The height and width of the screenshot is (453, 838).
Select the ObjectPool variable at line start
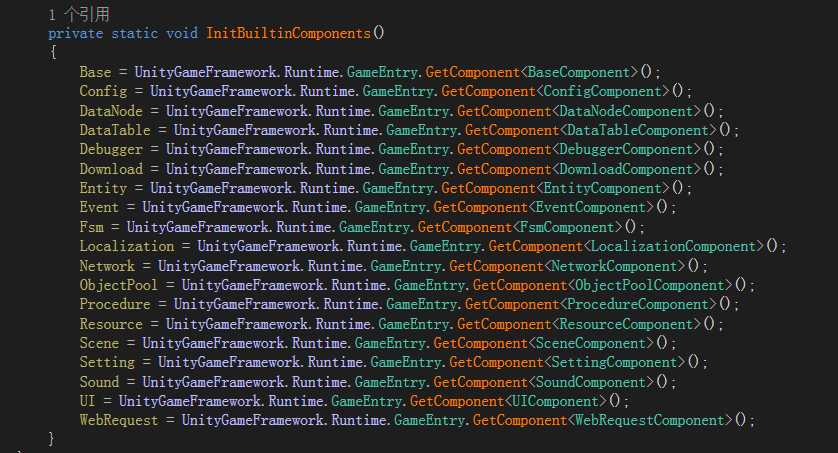(119, 285)
